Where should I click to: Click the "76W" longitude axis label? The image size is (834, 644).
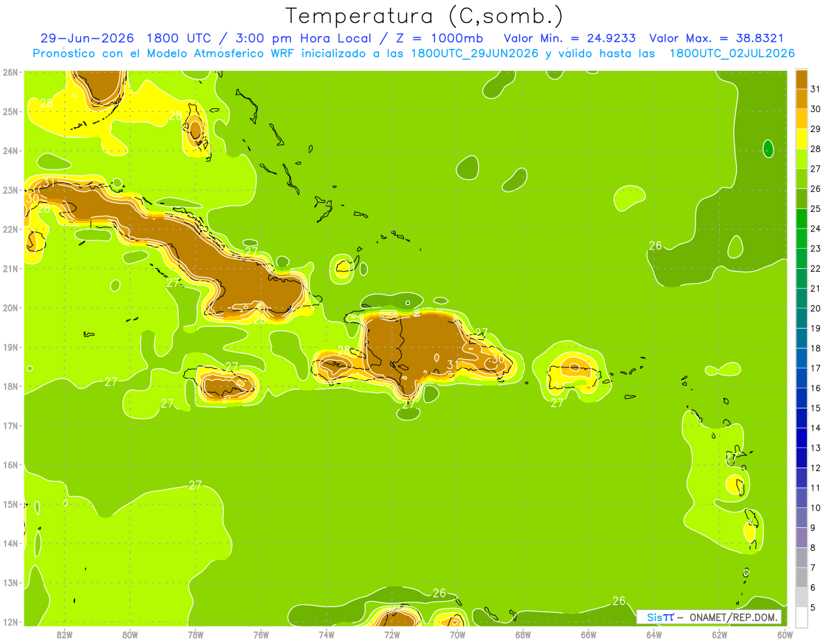261,634
